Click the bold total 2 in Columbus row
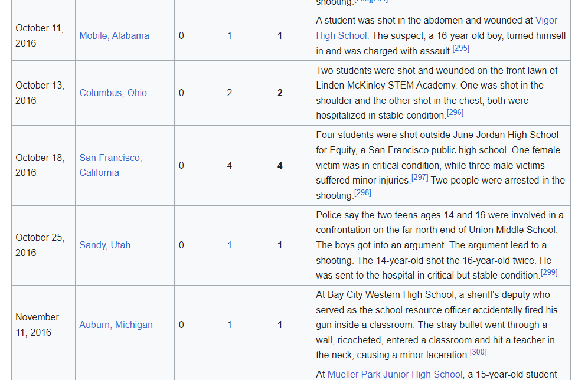588x380 pixels. click(280, 93)
